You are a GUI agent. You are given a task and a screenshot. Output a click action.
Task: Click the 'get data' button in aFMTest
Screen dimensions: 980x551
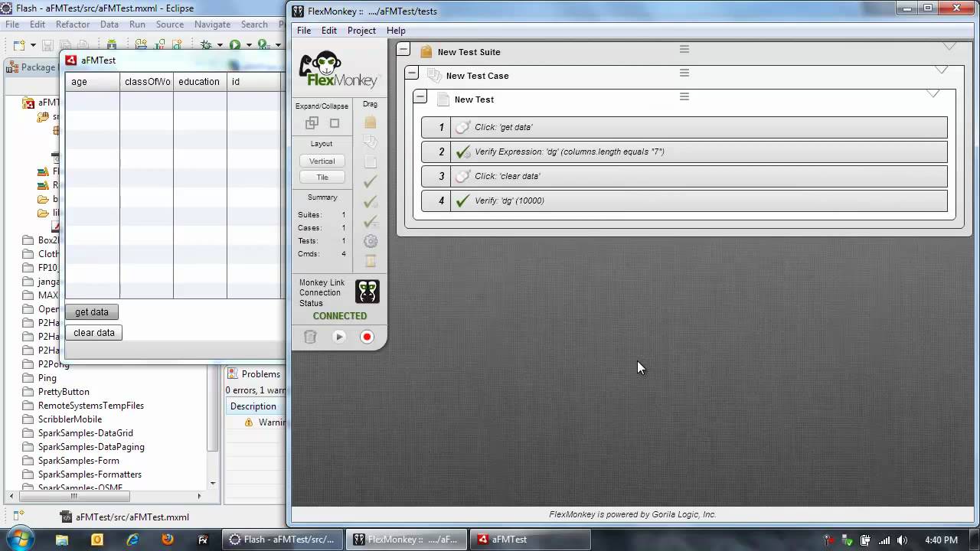pyautogui.click(x=92, y=312)
